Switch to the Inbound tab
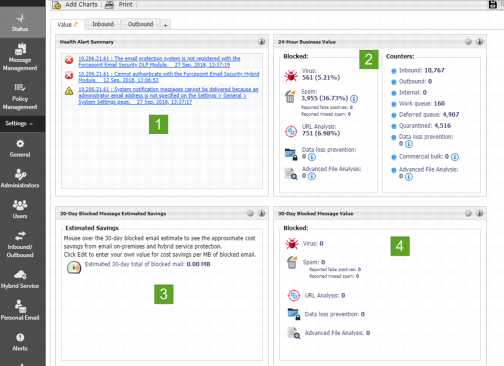Screen dimensions: 504x366 click(x=103, y=24)
